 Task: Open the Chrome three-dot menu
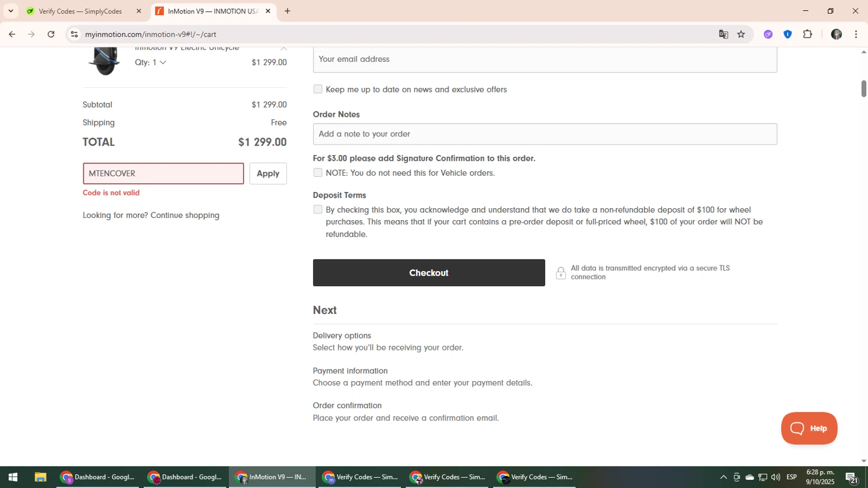click(x=856, y=35)
